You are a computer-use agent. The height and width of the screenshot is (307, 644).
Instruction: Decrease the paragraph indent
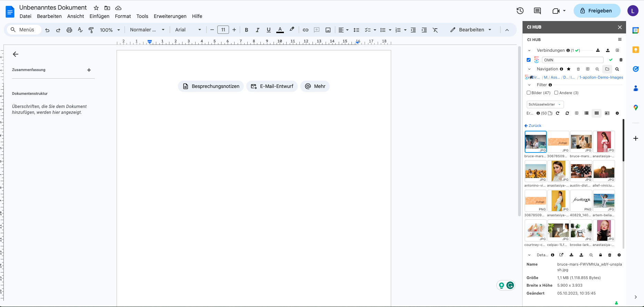point(413,30)
